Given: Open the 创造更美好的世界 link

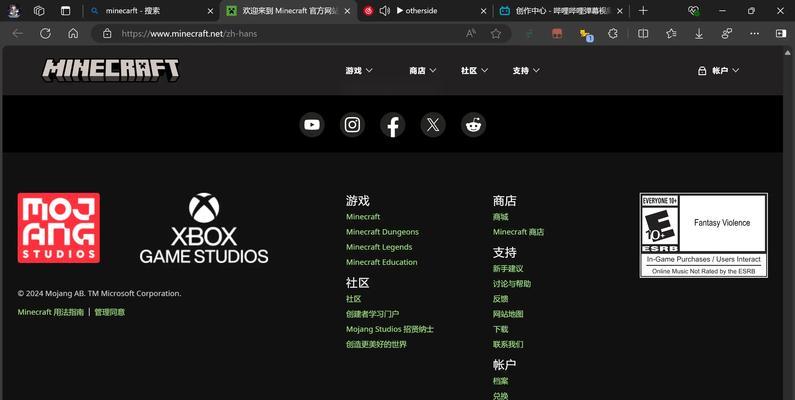Looking at the screenshot, I should [376, 344].
